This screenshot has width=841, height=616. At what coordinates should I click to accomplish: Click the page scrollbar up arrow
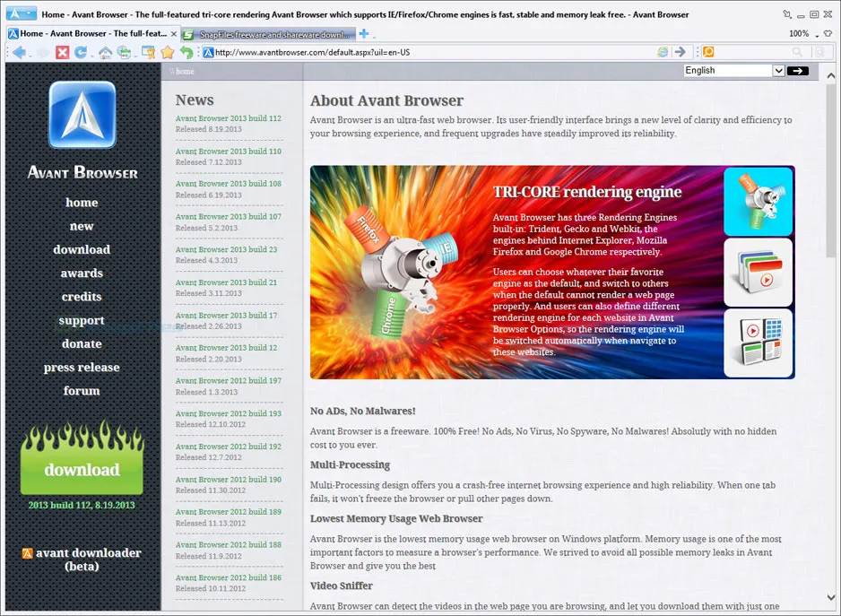[x=831, y=75]
